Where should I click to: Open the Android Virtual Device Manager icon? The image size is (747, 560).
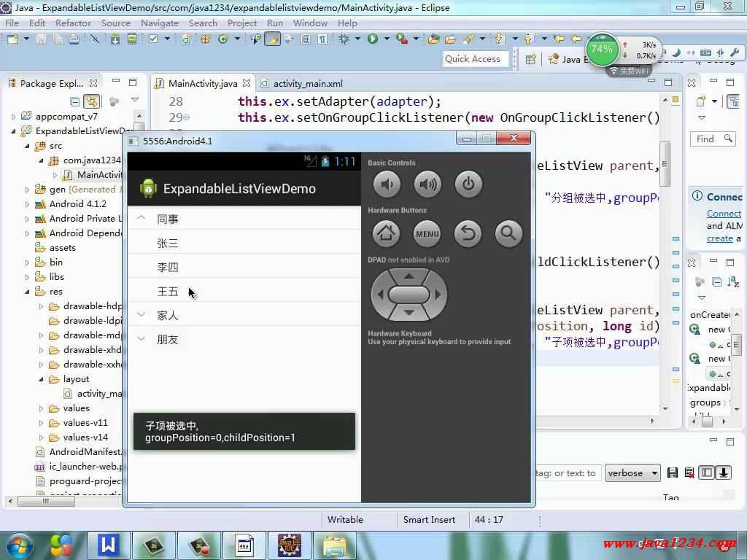point(132,39)
